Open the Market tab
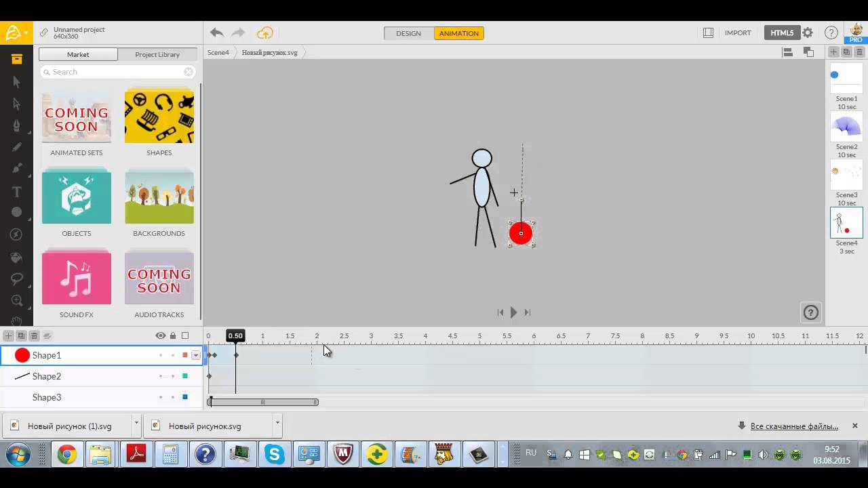This screenshot has height=488, width=868. point(78,54)
